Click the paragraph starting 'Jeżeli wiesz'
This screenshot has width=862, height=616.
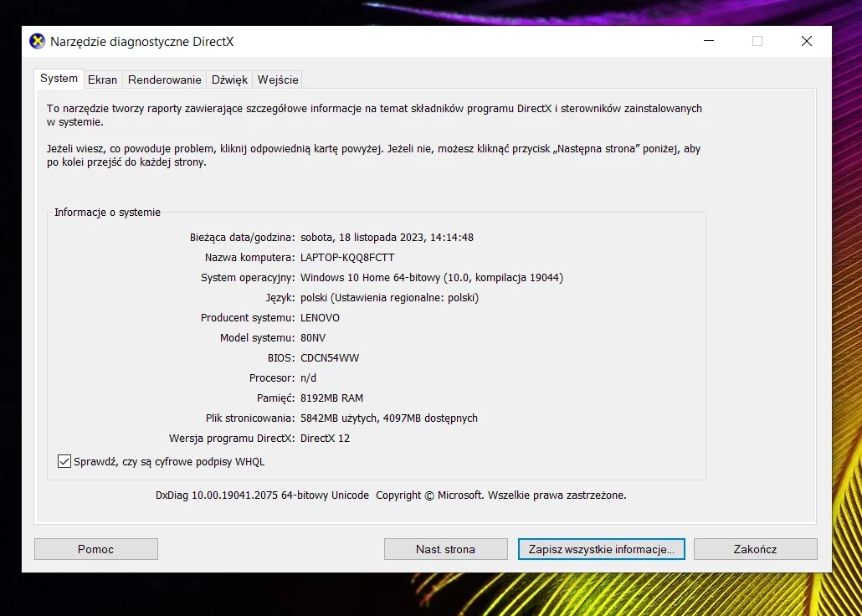374,156
